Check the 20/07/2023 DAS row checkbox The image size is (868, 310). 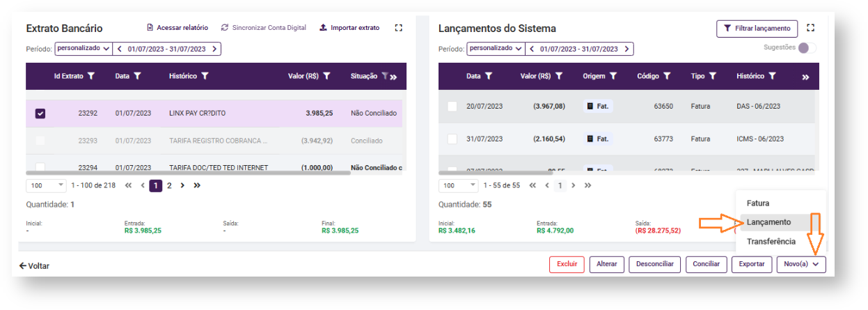pyautogui.click(x=452, y=106)
